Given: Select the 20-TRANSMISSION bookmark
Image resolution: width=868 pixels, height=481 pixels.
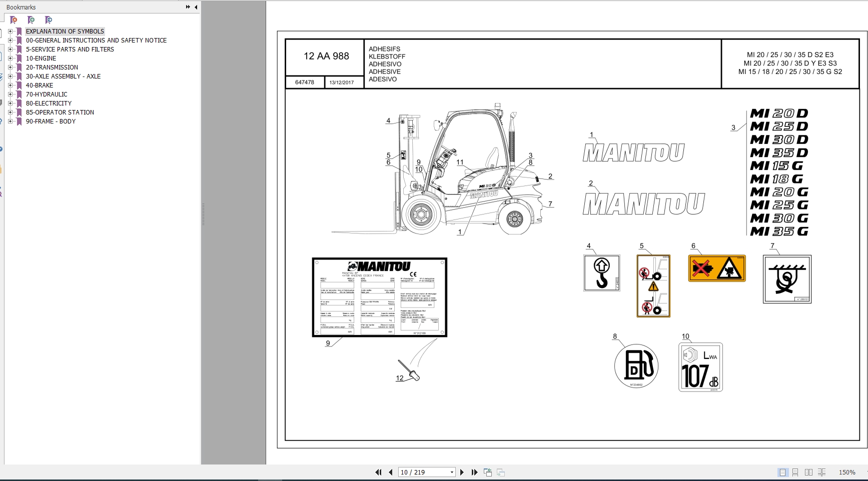Looking at the screenshot, I should 52,67.
